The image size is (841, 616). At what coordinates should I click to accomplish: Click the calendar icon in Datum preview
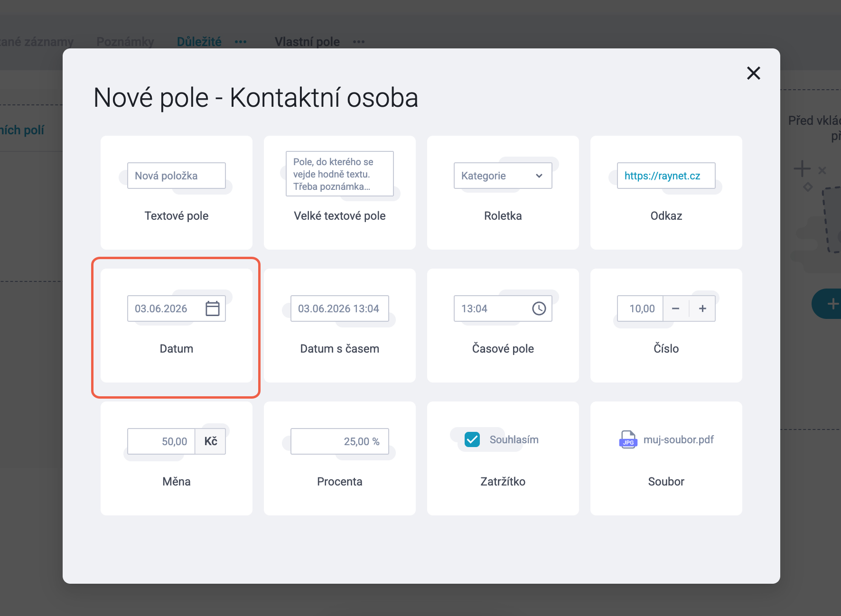212,308
